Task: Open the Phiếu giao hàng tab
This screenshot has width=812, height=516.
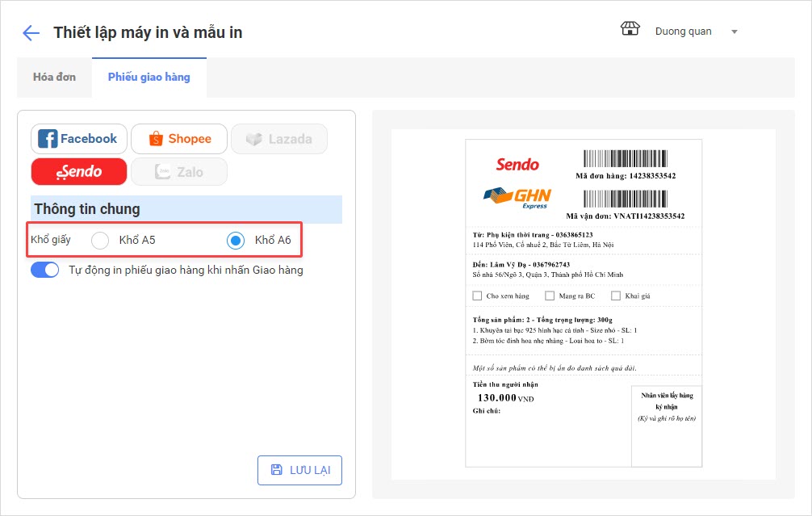Action: [x=149, y=78]
